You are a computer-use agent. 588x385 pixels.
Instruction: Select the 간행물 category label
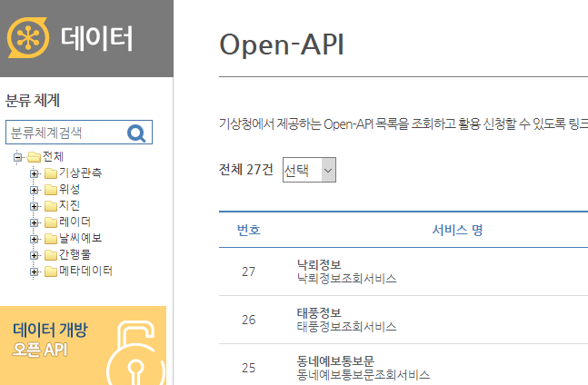[75, 254]
